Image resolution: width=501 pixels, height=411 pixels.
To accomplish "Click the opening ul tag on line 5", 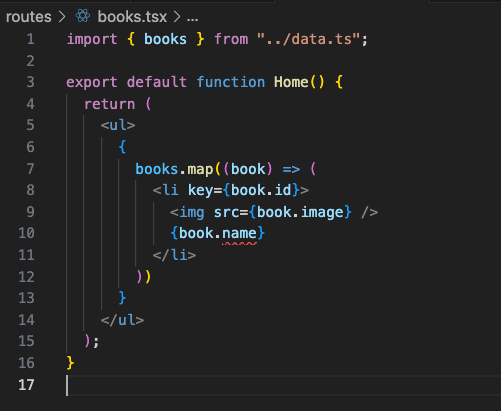I will click(118, 125).
